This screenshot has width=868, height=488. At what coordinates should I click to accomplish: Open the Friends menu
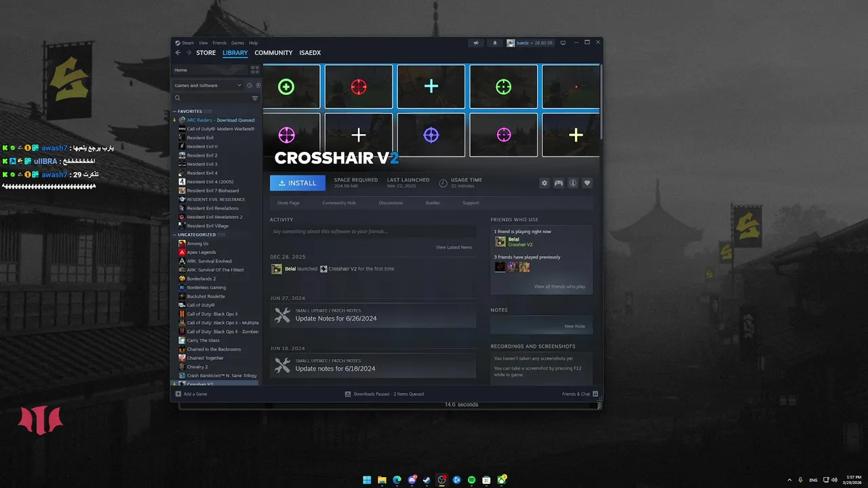(x=220, y=43)
